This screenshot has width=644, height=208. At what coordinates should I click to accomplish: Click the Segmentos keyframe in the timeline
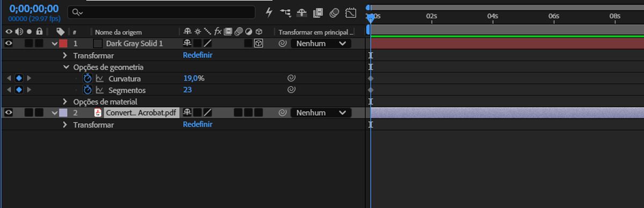coord(371,90)
